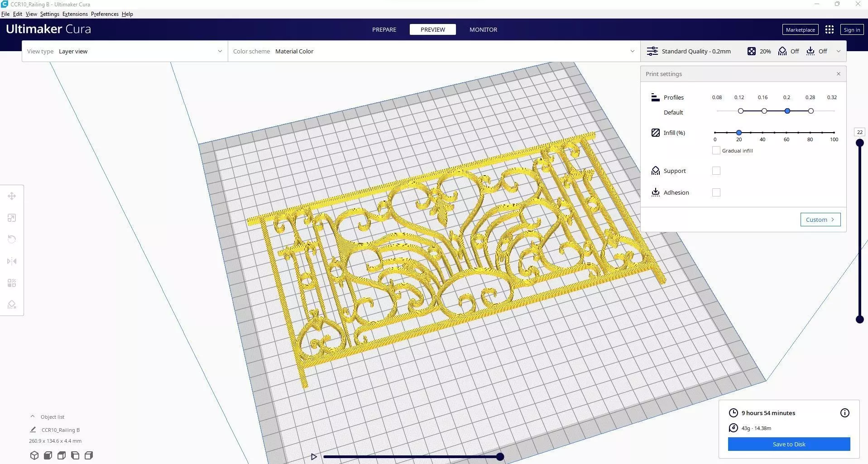This screenshot has height=464, width=868.
Task: Click the upper layer slider handle
Action: coord(859,143)
